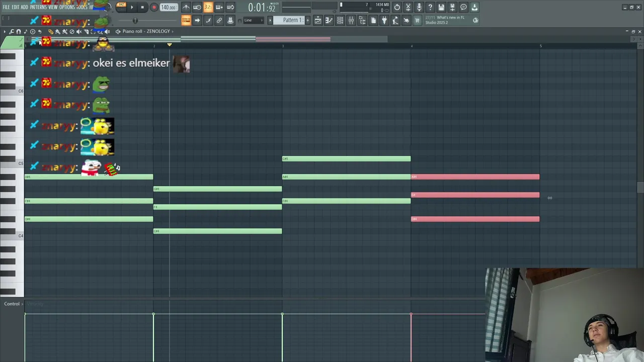Open the FILE menu
Viewport: 644px width, 362px height.
coord(6,7)
